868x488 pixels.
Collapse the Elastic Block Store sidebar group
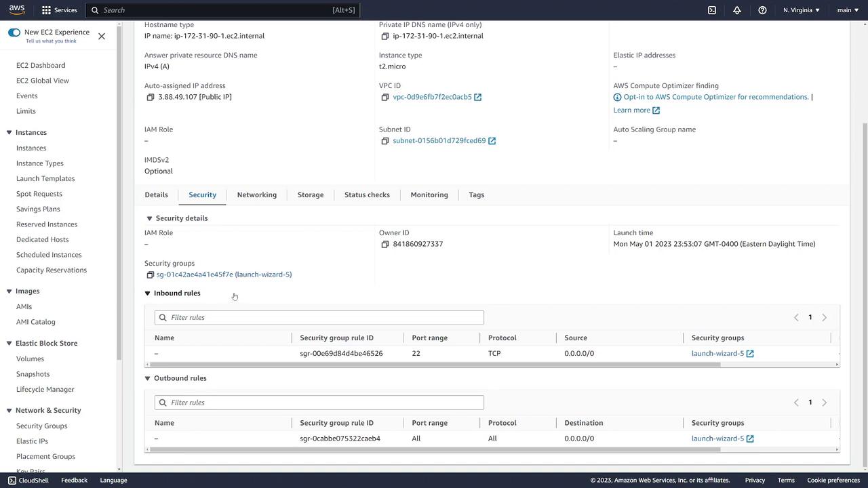click(9, 344)
